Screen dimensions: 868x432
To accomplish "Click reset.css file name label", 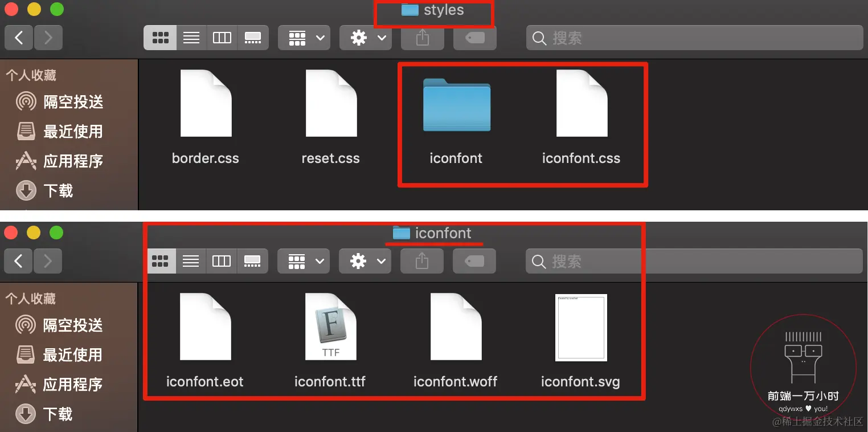I will pyautogui.click(x=331, y=158).
